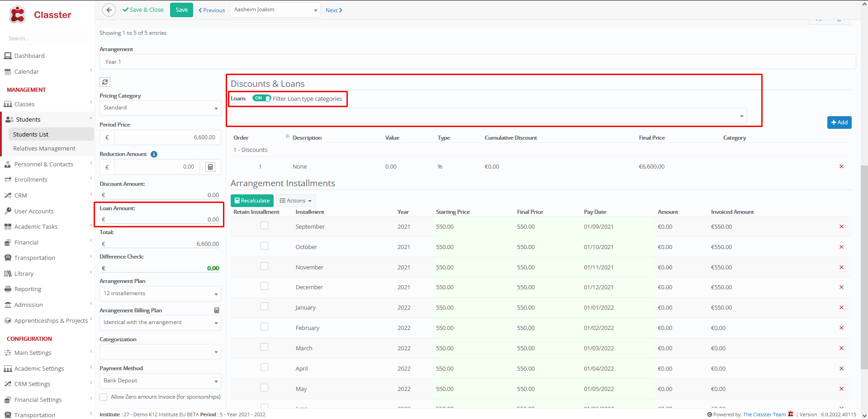Open the Actions dropdown menu
Viewport: 868px width, 419px height.
click(296, 201)
